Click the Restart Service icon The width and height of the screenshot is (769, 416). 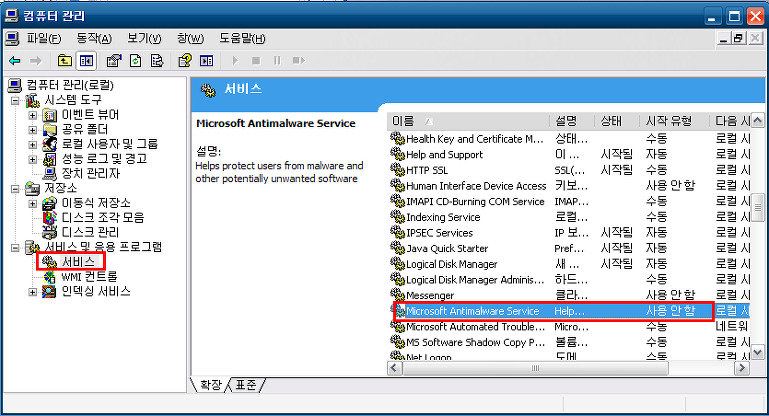tap(298, 60)
